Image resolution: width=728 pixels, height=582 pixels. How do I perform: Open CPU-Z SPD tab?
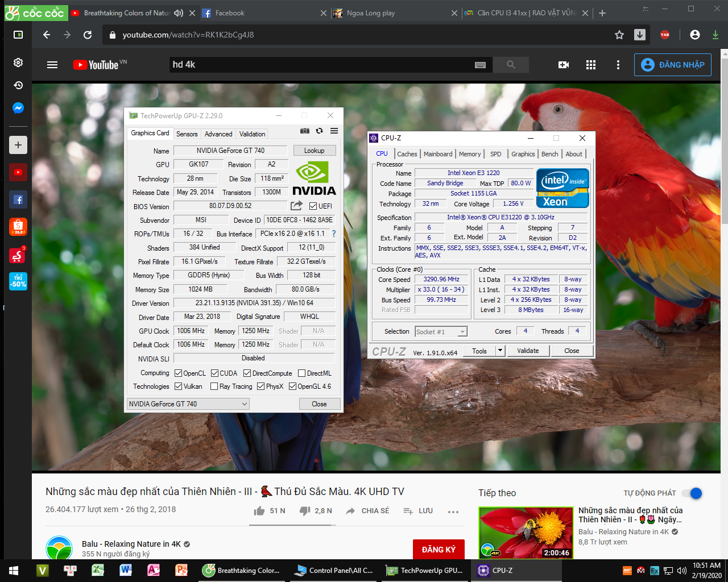point(496,154)
